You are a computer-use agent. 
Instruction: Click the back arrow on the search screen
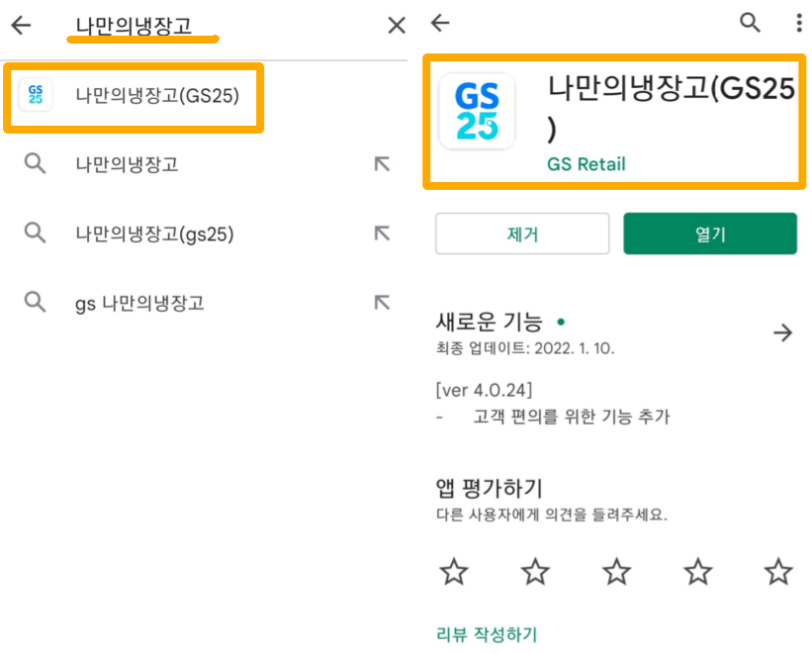[x=22, y=25]
